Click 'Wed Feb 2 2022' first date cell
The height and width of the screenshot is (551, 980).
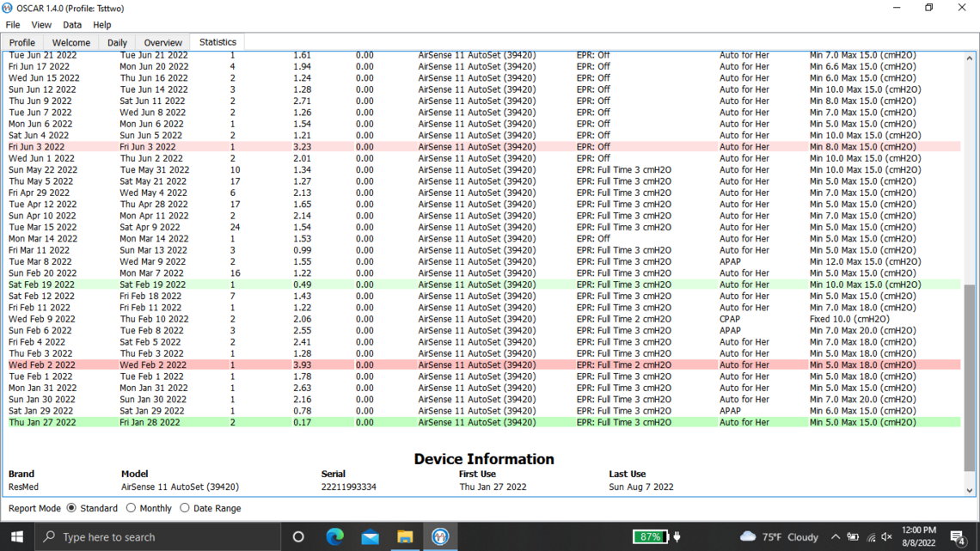[41, 364]
